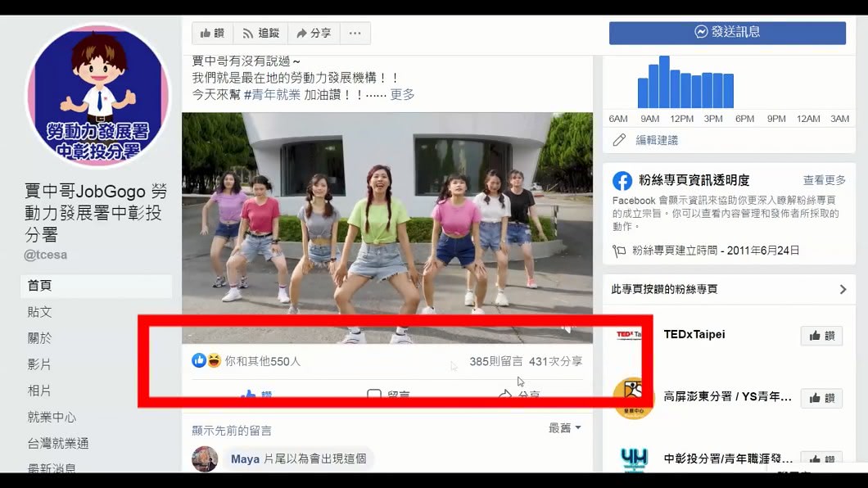
Task: Open the 最舊 comment sort dropdown
Action: [565, 427]
